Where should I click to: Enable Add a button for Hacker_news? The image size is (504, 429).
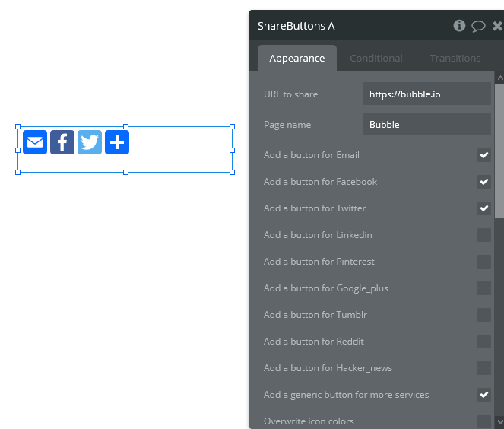point(483,368)
